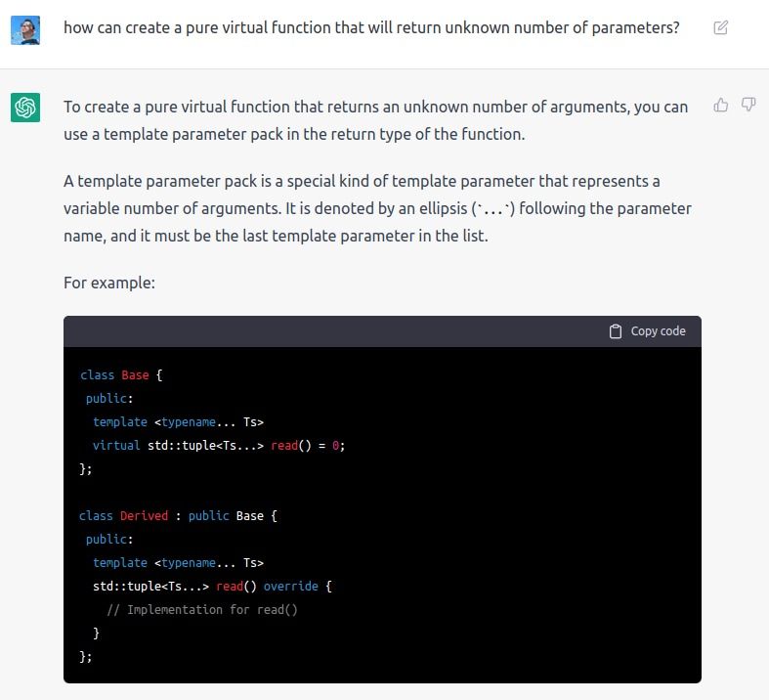This screenshot has height=700, width=769.
Task: Click the 'class Derived' keyword line
Action: 178,516
